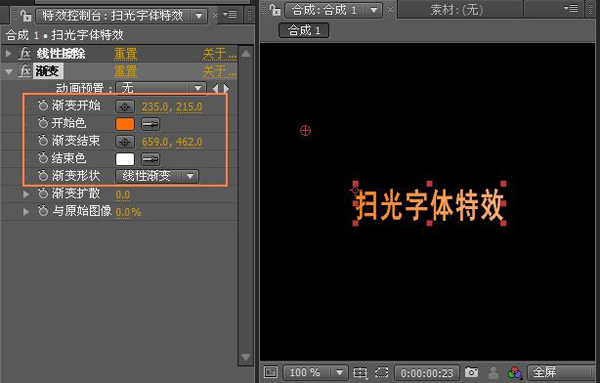Open the 100 % magnification dropdown
This screenshot has height=383, width=600.
[315, 372]
